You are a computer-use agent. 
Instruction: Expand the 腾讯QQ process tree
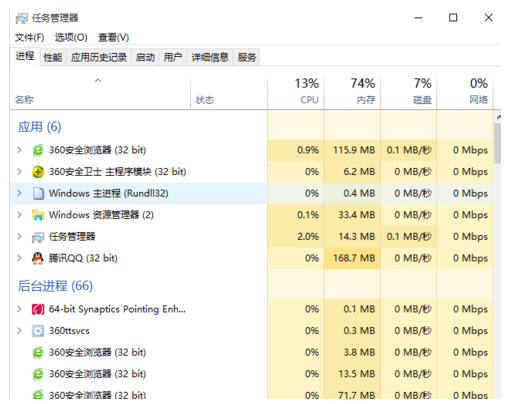19,258
